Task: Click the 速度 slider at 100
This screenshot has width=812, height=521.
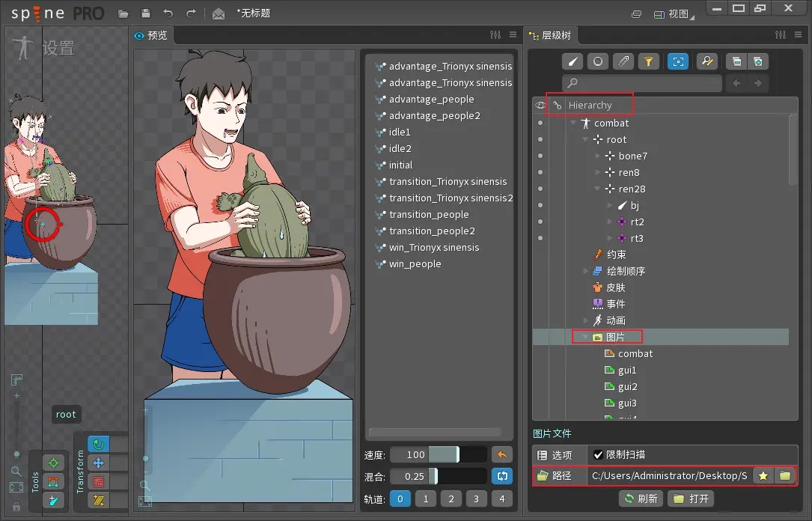Action: click(438, 454)
